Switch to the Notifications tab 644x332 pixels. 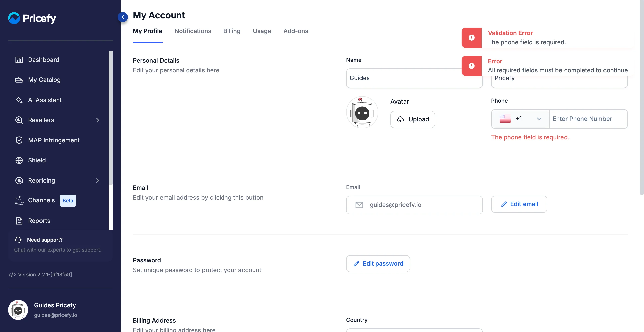coord(193,31)
